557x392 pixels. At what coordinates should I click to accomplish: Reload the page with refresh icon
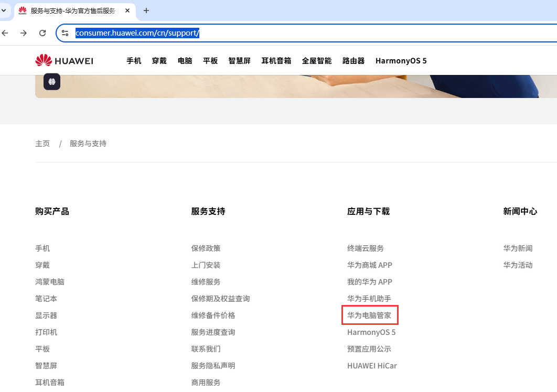tap(42, 33)
